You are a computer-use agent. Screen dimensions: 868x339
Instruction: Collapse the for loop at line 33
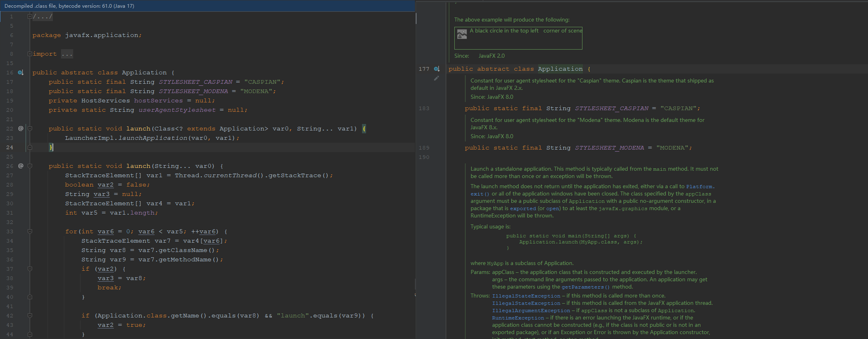[x=30, y=231]
